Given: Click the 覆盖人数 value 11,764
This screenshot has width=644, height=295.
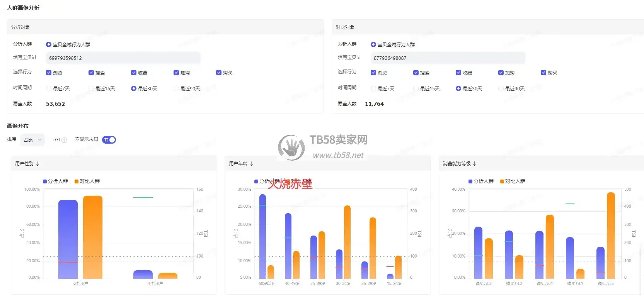Looking at the screenshot, I should click(374, 104).
